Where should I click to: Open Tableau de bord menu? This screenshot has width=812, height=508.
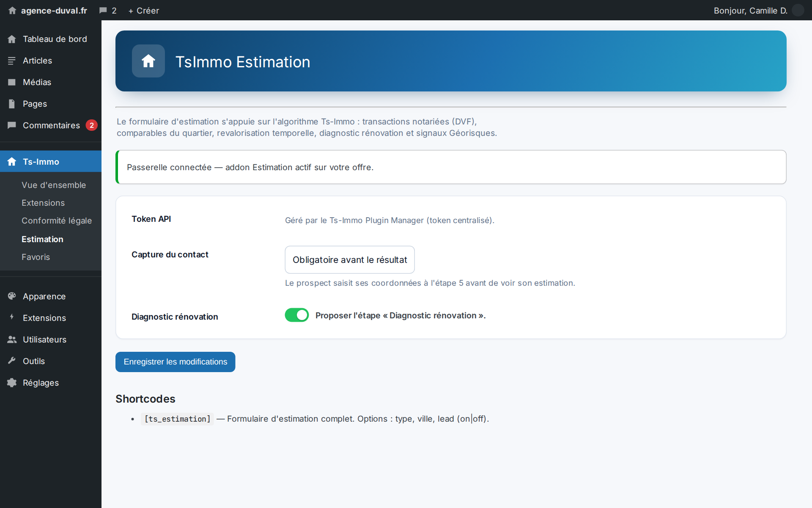pos(51,39)
